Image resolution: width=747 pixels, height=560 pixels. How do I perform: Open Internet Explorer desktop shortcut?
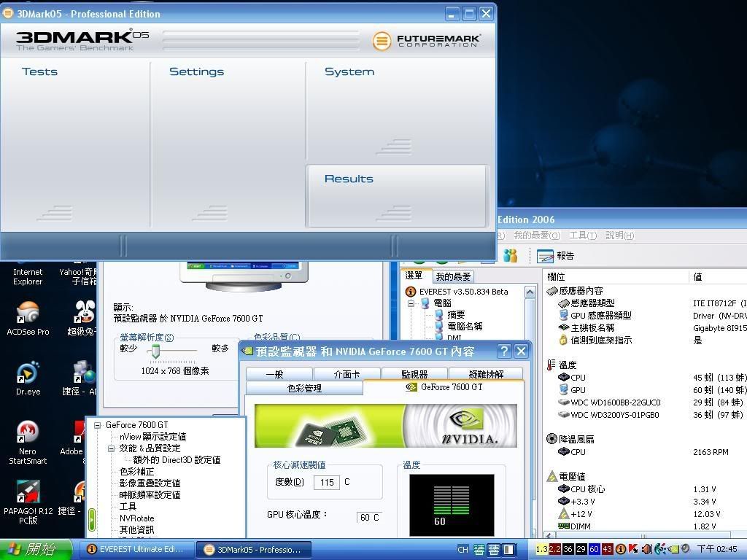28,271
